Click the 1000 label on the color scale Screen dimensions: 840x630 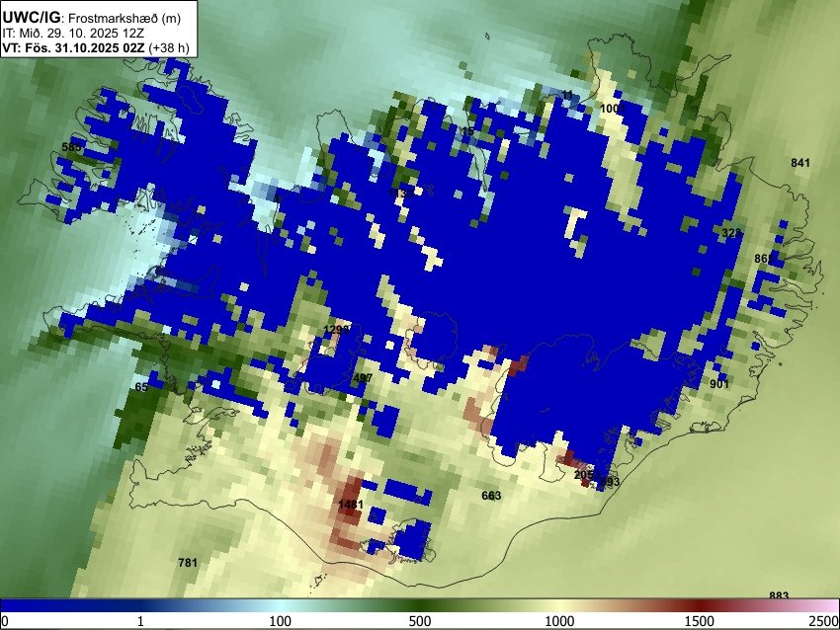point(559,621)
